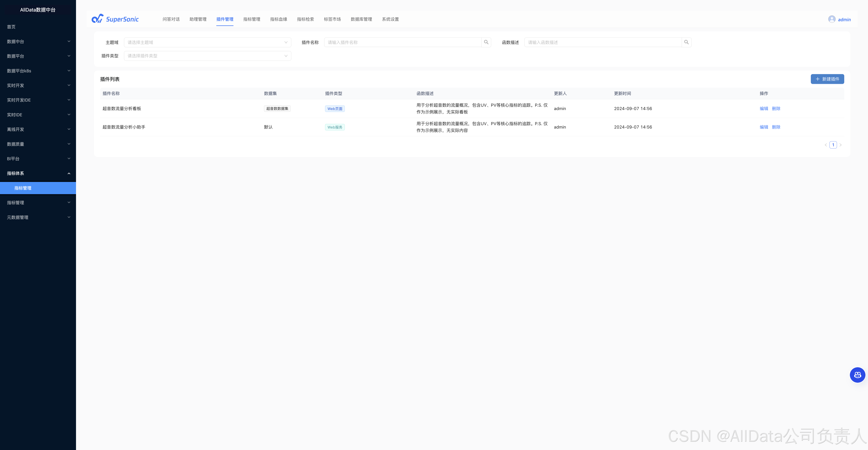Expand 数据中台 sidebar menu
The height and width of the screenshot is (450, 868).
pos(38,41)
